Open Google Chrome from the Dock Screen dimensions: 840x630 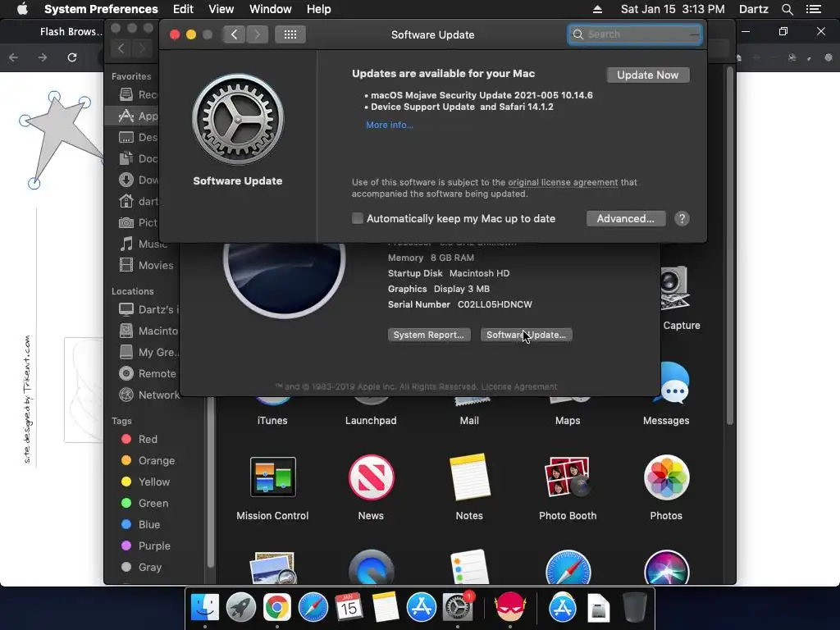pyautogui.click(x=276, y=608)
